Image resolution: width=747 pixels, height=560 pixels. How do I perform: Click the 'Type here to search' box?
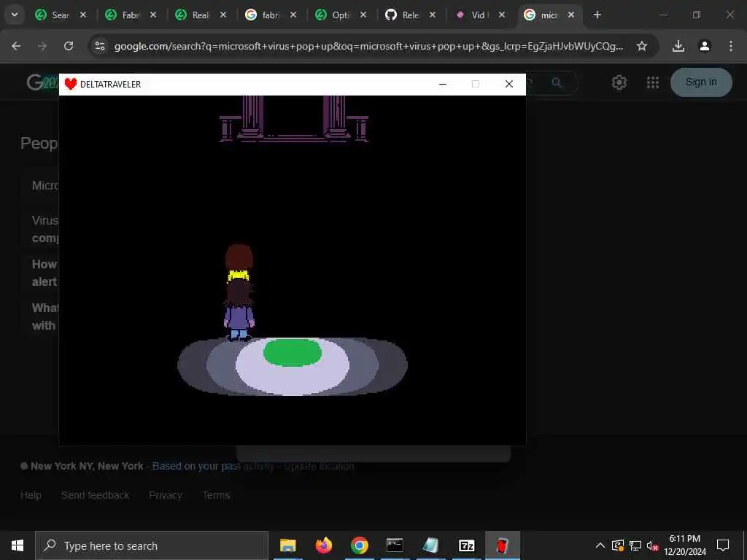[x=152, y=545]
